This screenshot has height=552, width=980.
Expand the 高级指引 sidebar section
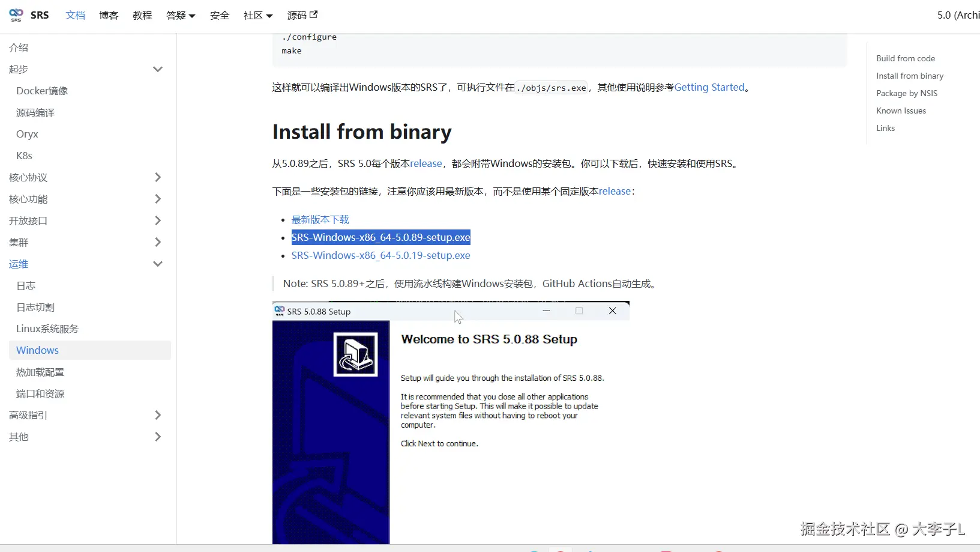pos(158,415)
